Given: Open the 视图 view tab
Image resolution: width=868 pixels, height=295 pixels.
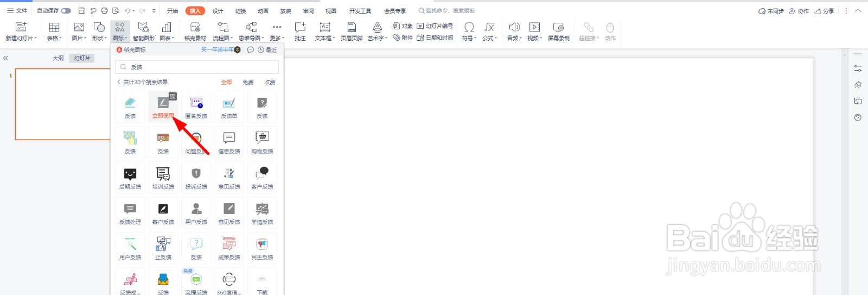Looking at the screenshot, I should (x=330, y=11).
